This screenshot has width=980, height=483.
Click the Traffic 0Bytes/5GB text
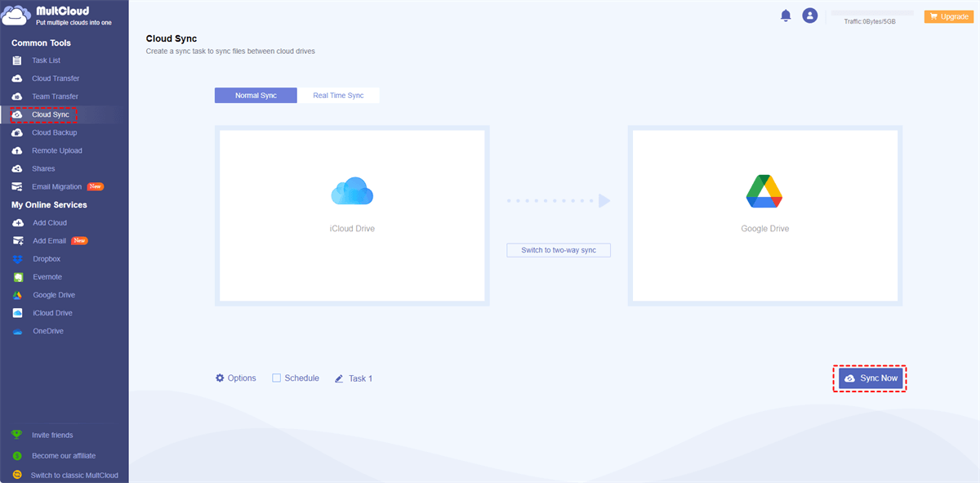click(x=870, y=22)
